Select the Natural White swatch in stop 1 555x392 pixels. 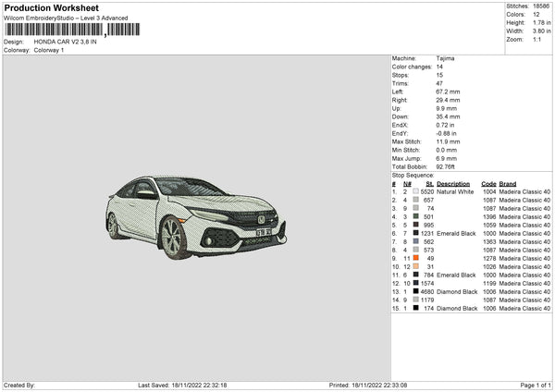pyautogui.click(x=416, y=191)
